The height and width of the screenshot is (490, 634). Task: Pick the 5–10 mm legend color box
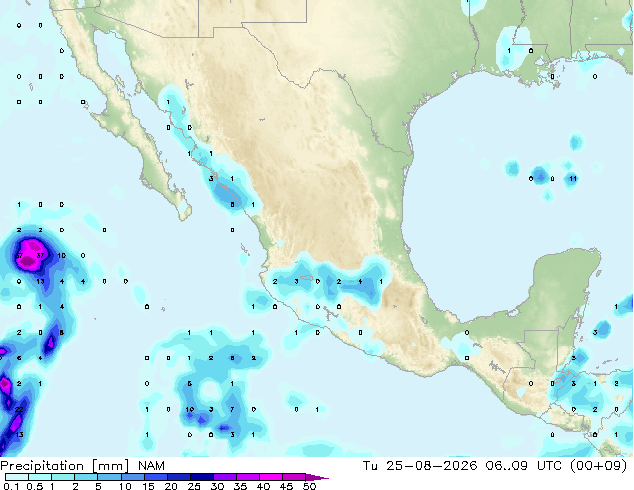point(109,477)
